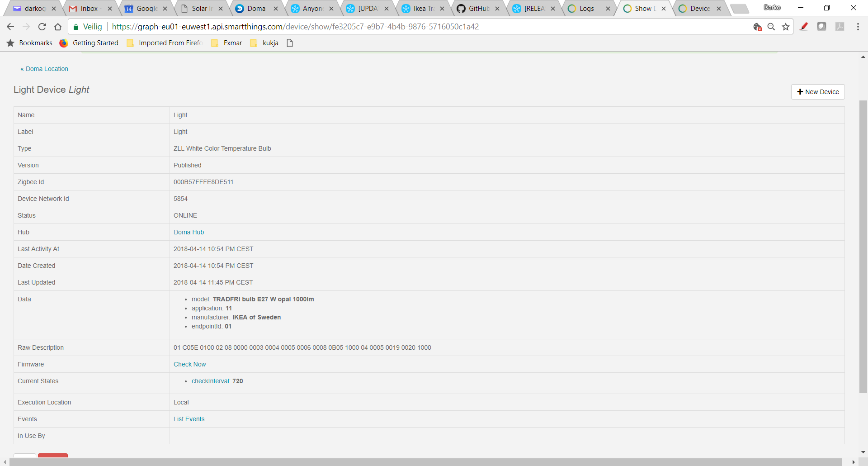Switch to the Doma tab
Image resolution: width=868 pixels, height=466 pixels.
tap(256, 9)
